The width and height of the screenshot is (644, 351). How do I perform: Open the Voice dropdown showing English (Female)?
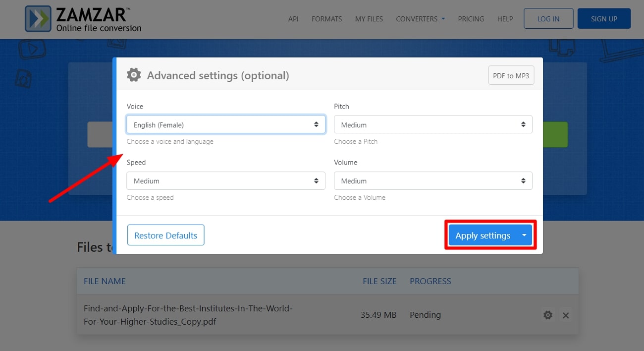226,125
